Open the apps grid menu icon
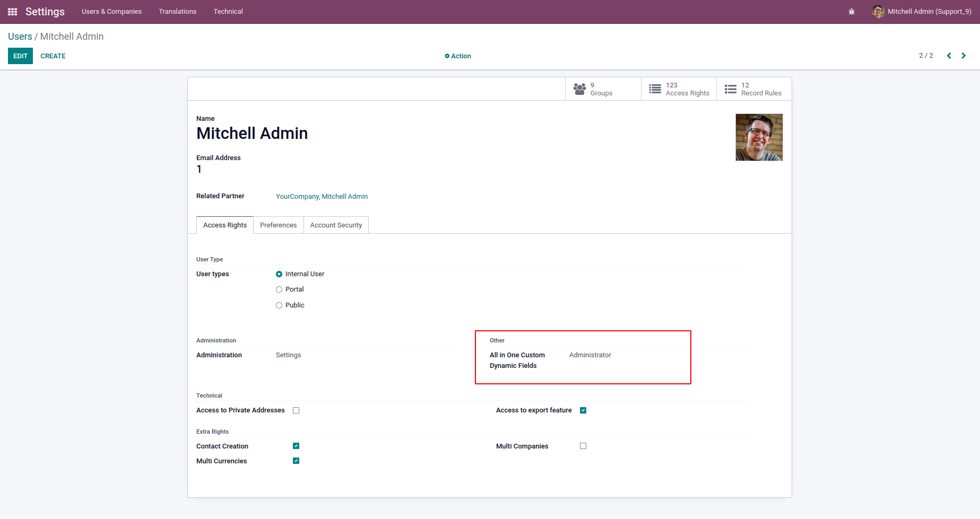The width and height of the screenshot is (980, 519). click(x=13, y=12)
